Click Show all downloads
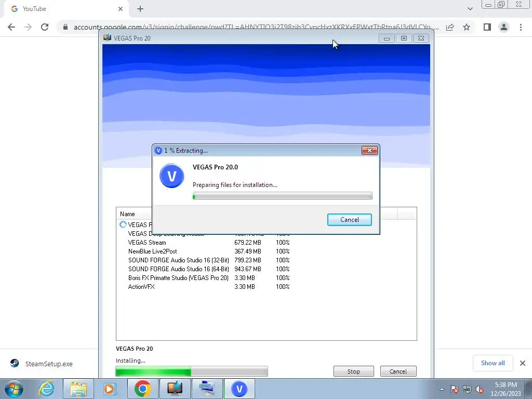532x399 pixels. (x=493, y=363)
